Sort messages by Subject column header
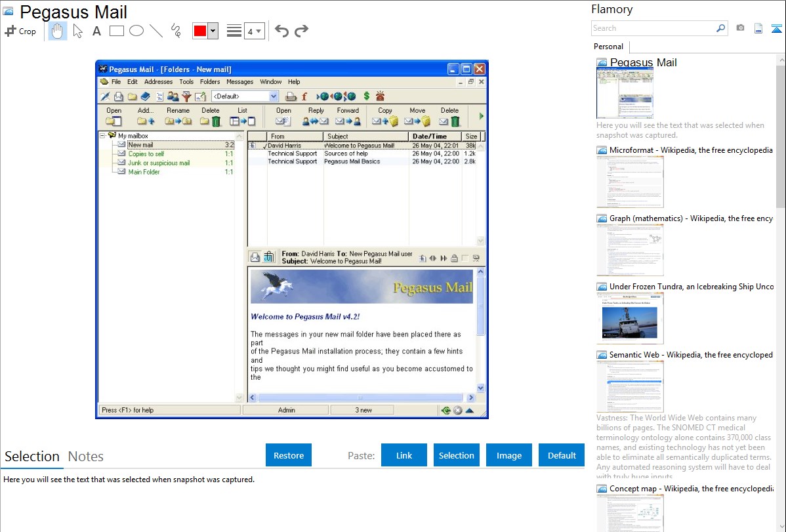 pyautogui.click(x=366, y=136)
